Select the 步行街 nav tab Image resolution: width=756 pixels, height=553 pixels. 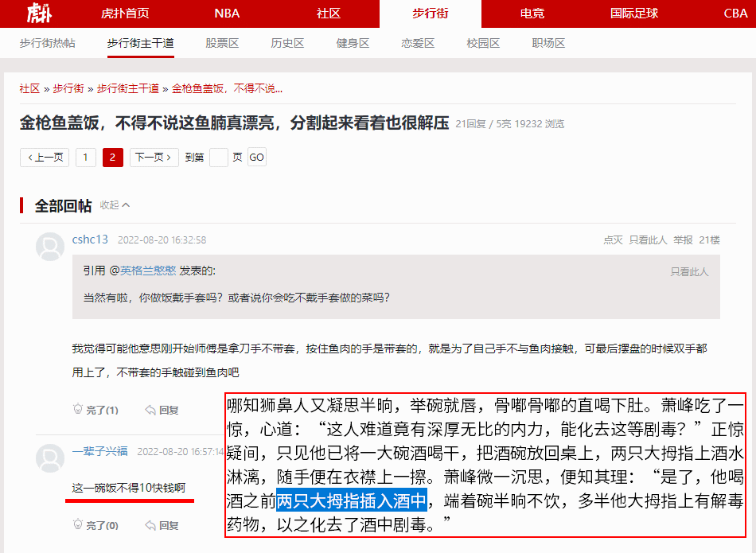click(430, 14)
